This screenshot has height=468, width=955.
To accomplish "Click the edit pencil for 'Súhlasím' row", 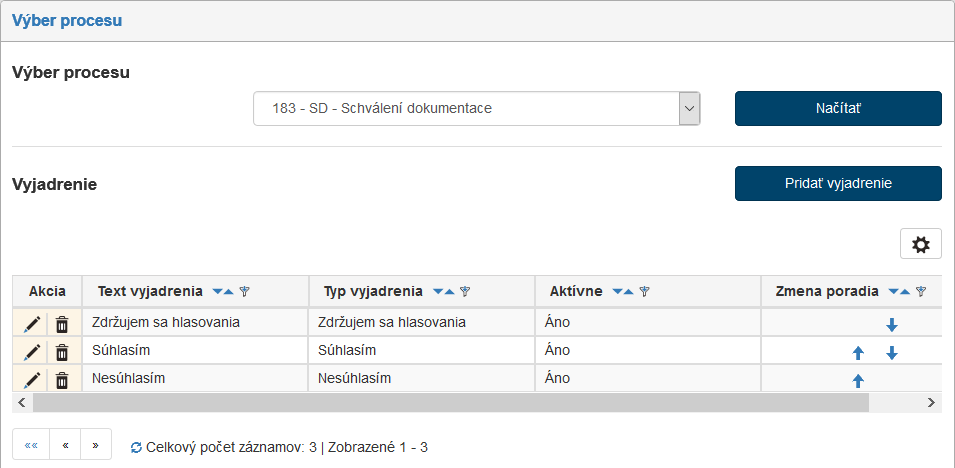I will click(33, 352).
